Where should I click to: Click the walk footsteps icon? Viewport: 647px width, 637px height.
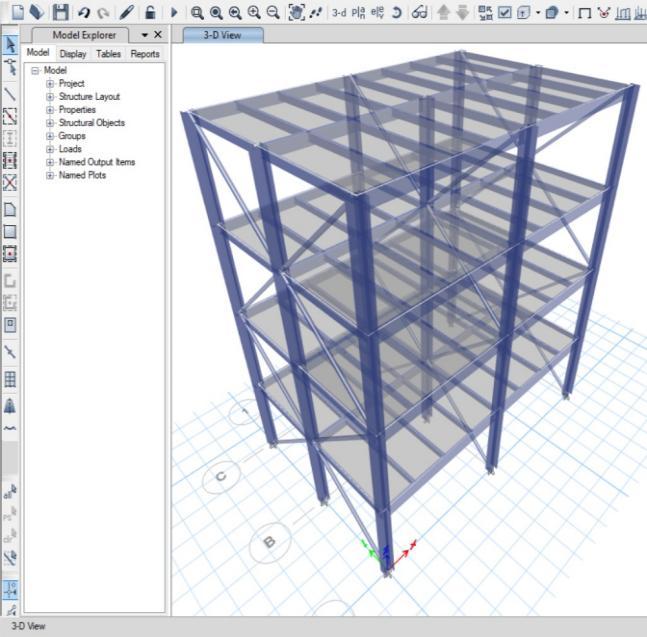316,13
